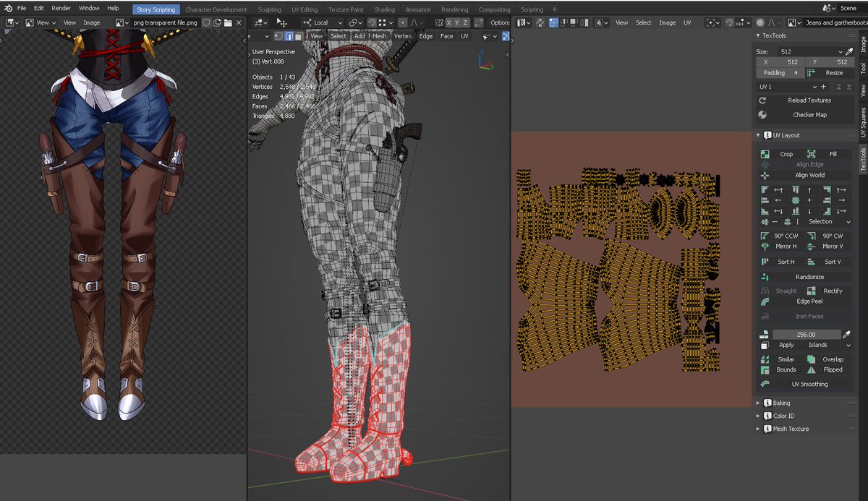Click the Fill button

830,154
